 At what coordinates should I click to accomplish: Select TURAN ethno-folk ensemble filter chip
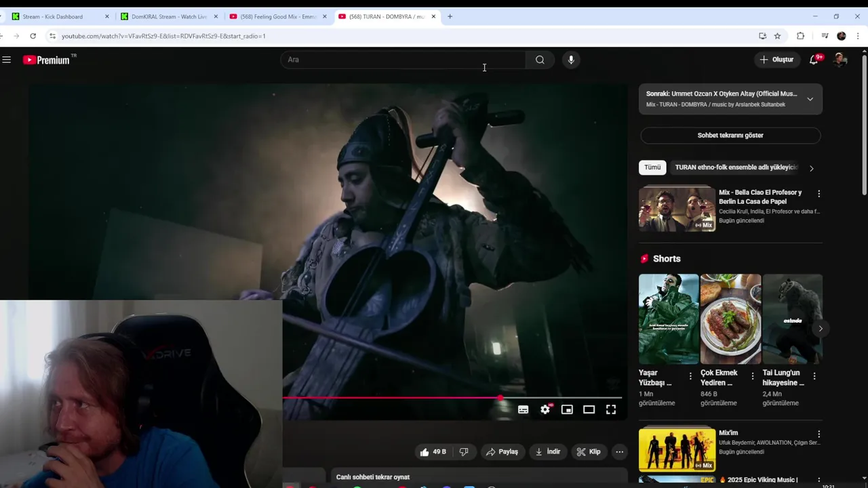pyautogui.click(x=736, y=167)
